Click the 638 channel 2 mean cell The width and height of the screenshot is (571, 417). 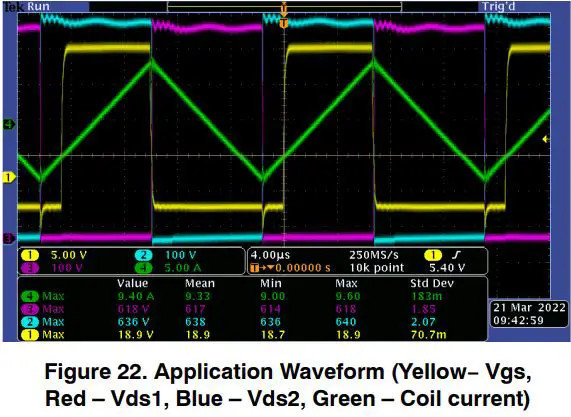coord(196,322)
